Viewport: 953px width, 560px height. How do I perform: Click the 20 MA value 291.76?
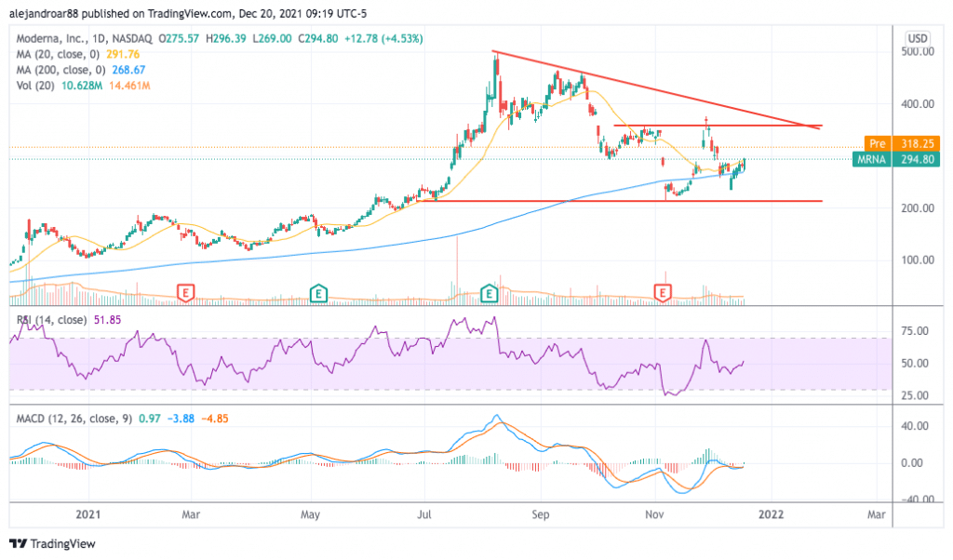coord(123,54)
